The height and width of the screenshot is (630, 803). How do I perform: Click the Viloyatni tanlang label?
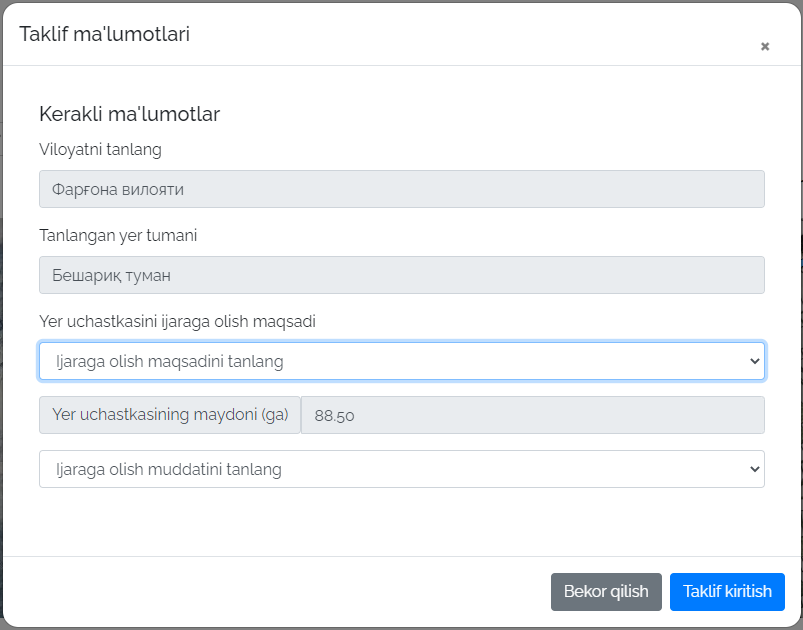pyautogui.click(x=100, y=150)
